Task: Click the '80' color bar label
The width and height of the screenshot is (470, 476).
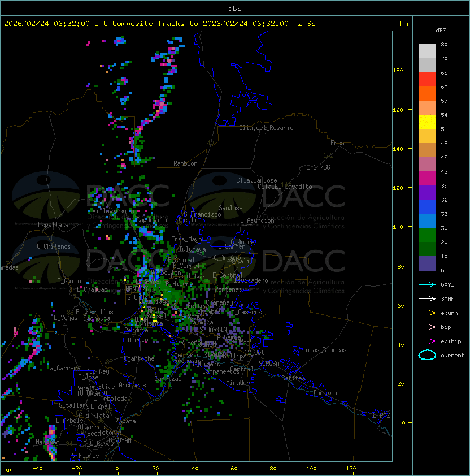Action: 444,44
